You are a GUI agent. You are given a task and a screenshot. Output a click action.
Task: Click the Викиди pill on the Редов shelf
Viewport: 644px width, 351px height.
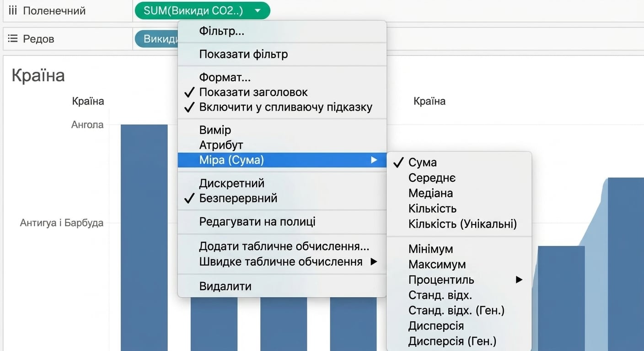[x=156, y=39]
